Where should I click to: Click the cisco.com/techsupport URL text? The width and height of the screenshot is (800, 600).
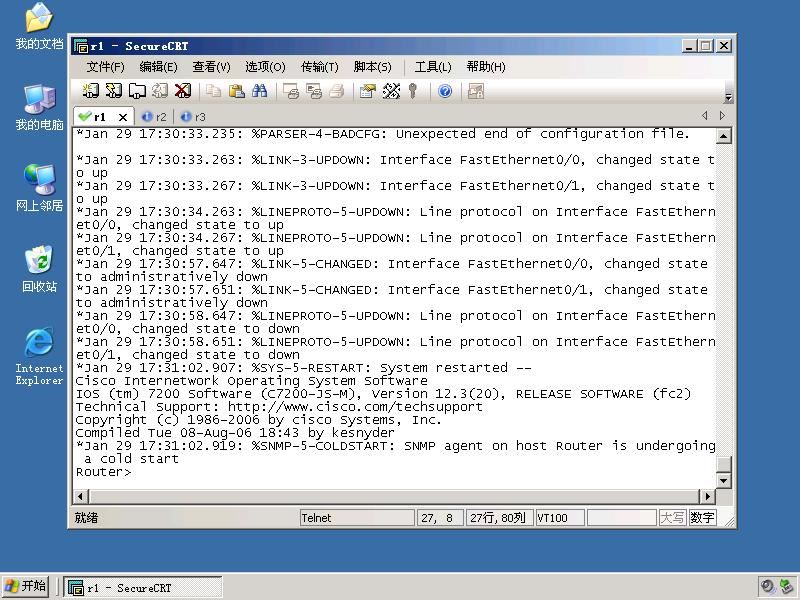(355, 407)
